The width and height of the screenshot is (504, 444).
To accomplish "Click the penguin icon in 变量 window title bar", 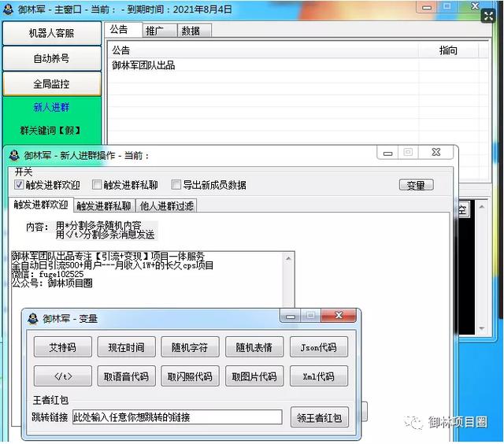I will (x=33, y=319).
